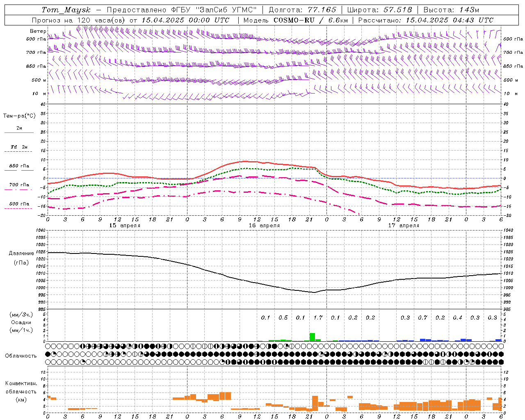
Task: Click the model name COSMO-RU / 6.6км
Action: [310, 20]
